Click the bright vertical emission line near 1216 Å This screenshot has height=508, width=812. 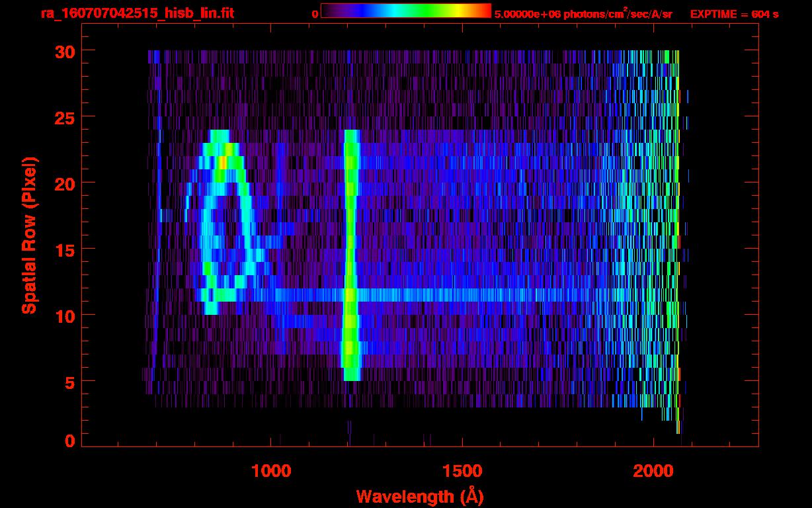click(x=351, y=255)
